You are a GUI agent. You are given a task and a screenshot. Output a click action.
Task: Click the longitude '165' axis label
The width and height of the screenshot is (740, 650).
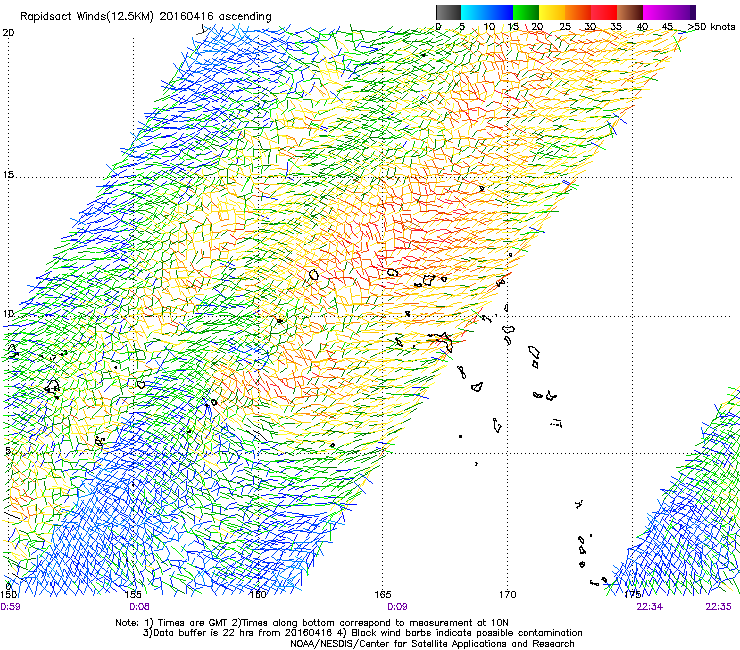coord(383,595)
